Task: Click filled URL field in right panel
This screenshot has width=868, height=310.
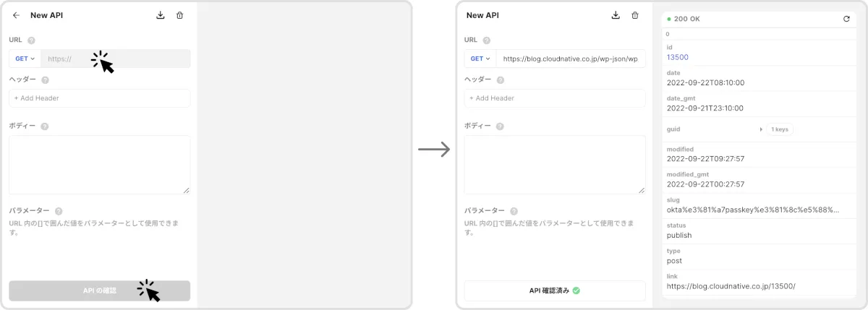Action: (x=570, y=59)
